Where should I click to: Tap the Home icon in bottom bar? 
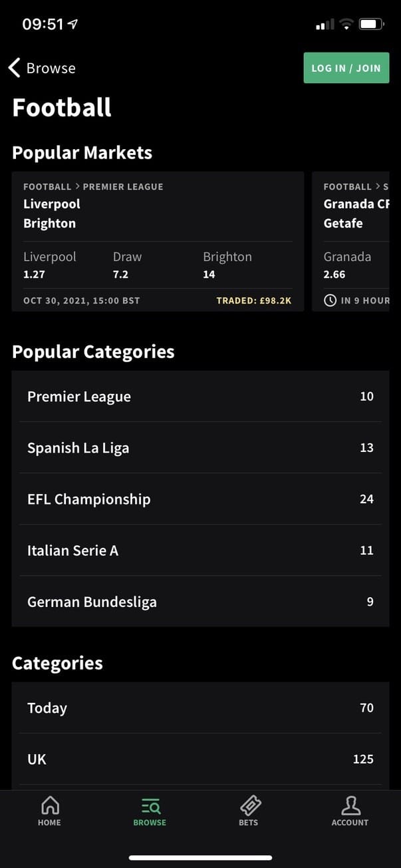click(x=50, y=806)
